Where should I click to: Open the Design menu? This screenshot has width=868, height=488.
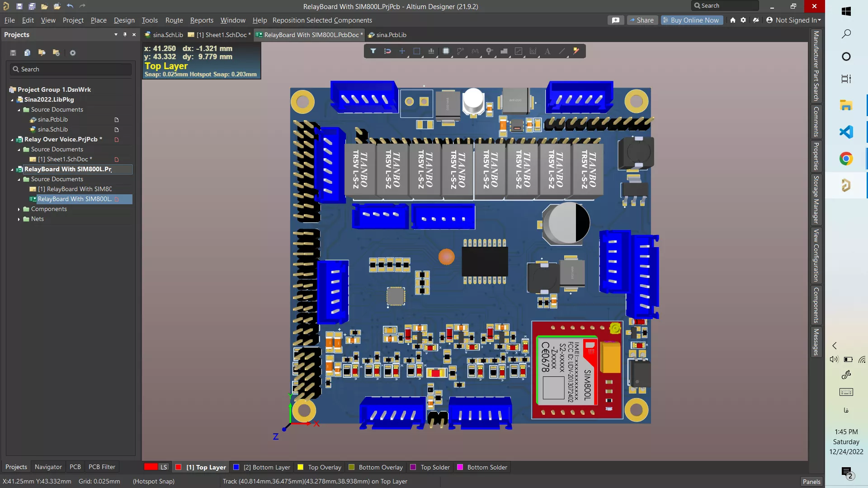point(124,20)
